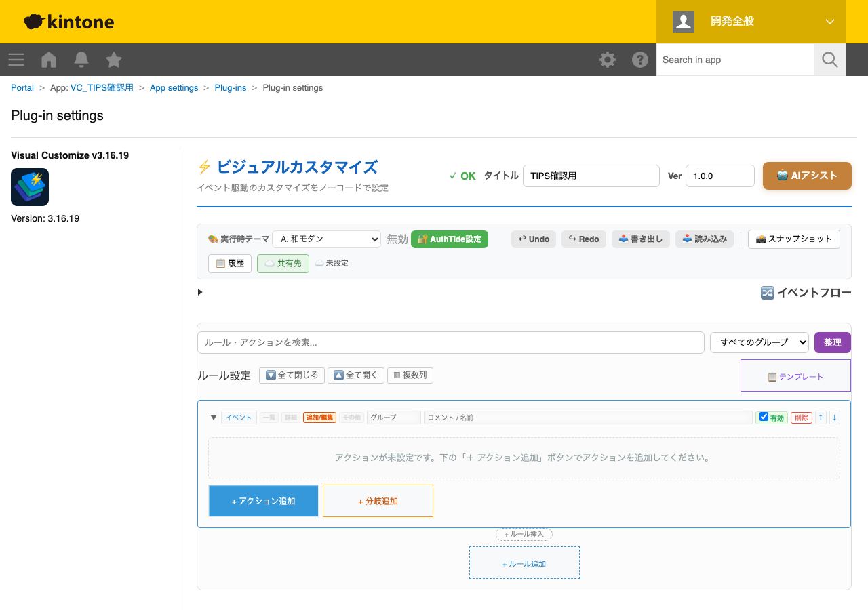
Task: Click the アクション追加 button
Action: [x=263, y=501]
